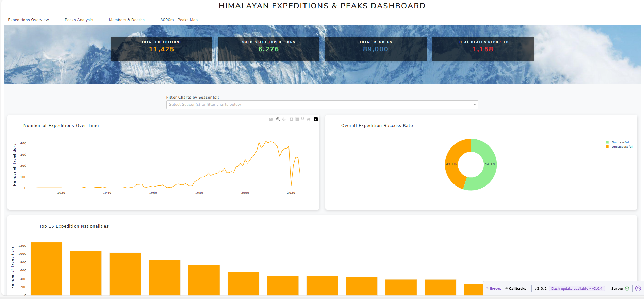Click the Zoom in plus icon
The width and height of the screenshot is (644, 299).
click(291, 119)
